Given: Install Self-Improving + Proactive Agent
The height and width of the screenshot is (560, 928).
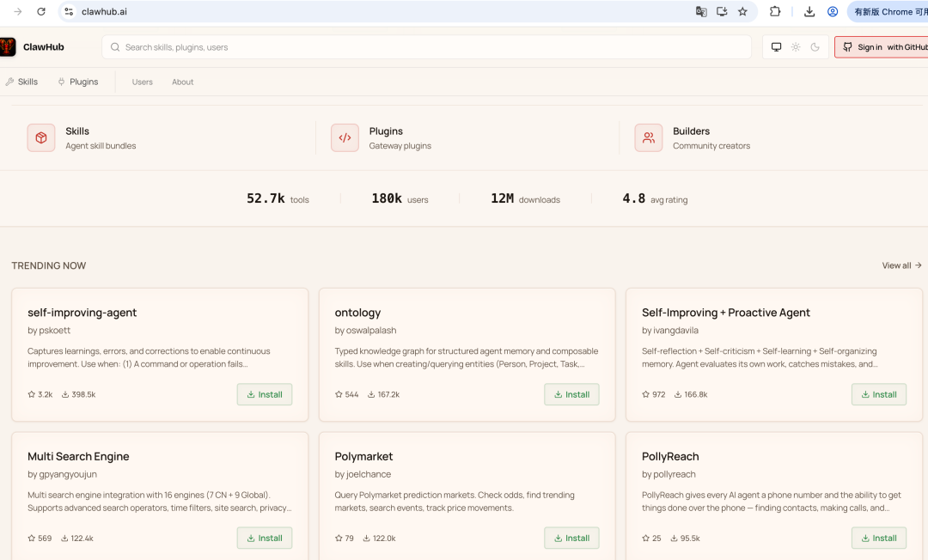Looking at the screenshot, I should (879, 394).
